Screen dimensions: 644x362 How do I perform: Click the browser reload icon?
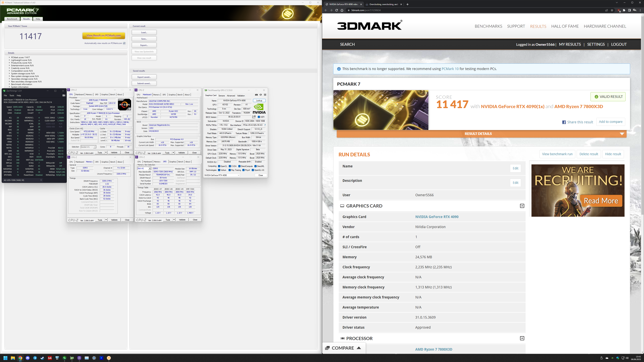[x=336, y=10]
